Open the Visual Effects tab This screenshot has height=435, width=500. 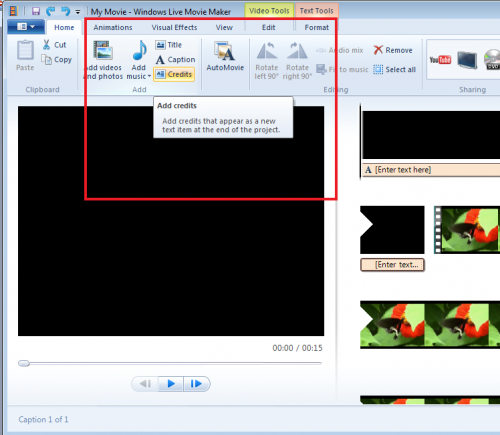pyautogui.click(x=174, y=27)
